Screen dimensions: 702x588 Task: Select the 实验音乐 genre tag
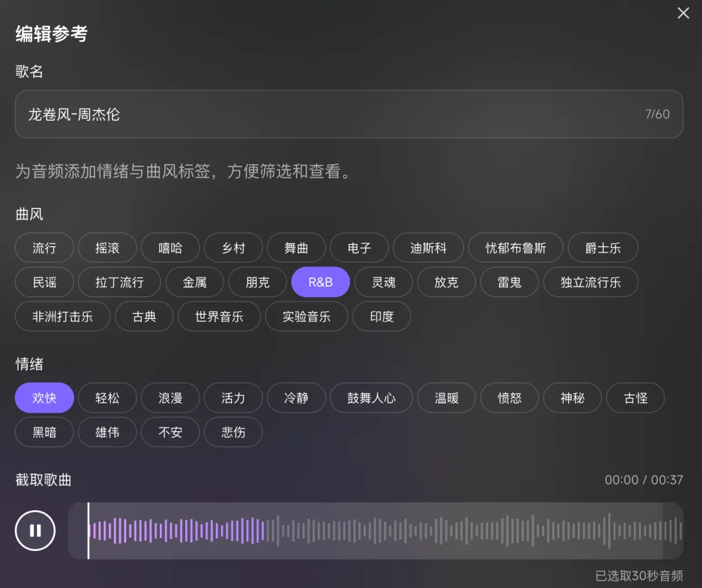pyautogui.click(x=306, y=316)
